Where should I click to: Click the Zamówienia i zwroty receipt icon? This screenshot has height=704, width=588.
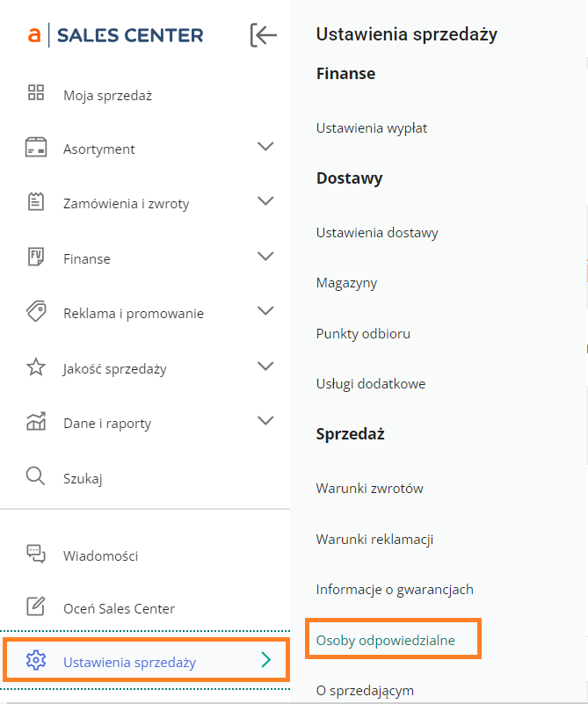click(36, 202)
